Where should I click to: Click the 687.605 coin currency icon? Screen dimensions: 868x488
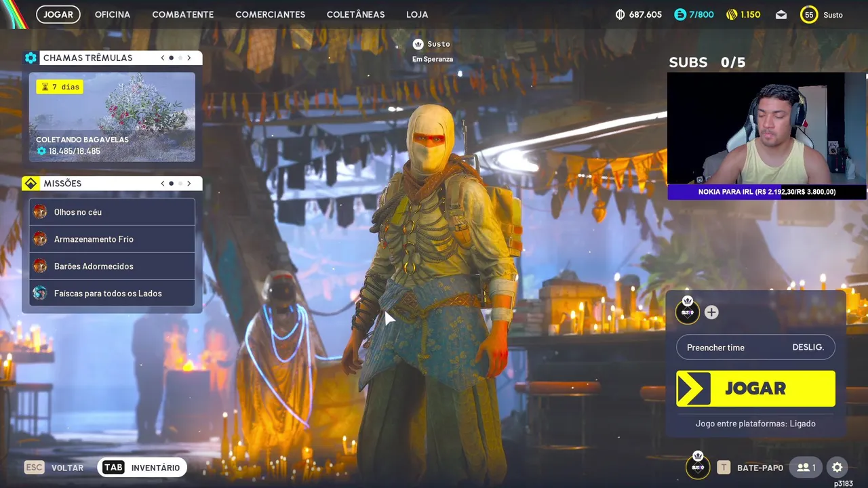point(620,14)
